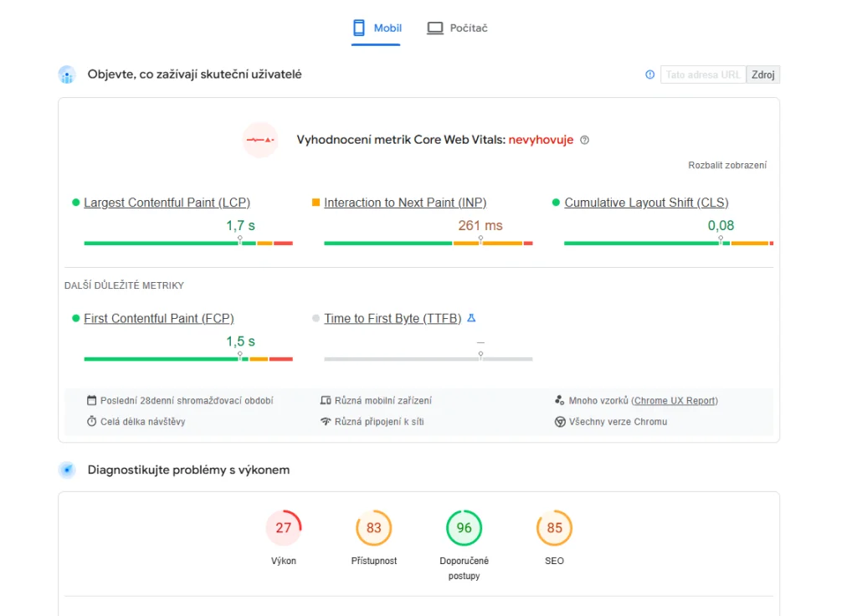Open the Chrome UX Report link

click(675, 401)
